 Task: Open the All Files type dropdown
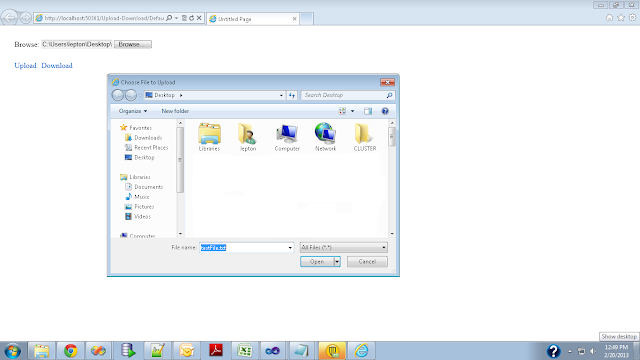tap(384, 247)
